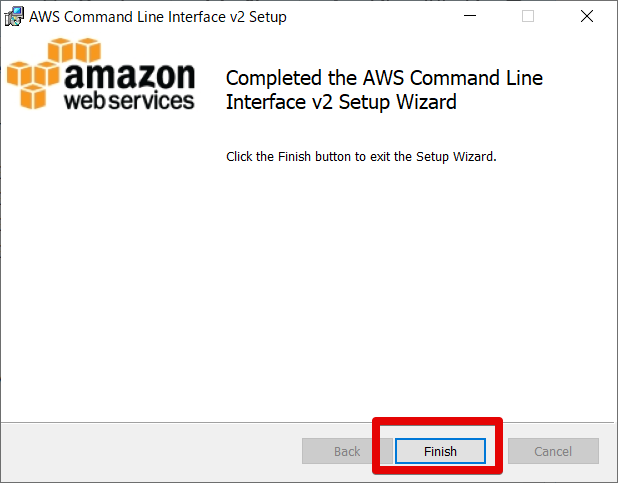Close the setup wizard with the X
This screenshot has width=618, height=483.
[x=587, y=17]
